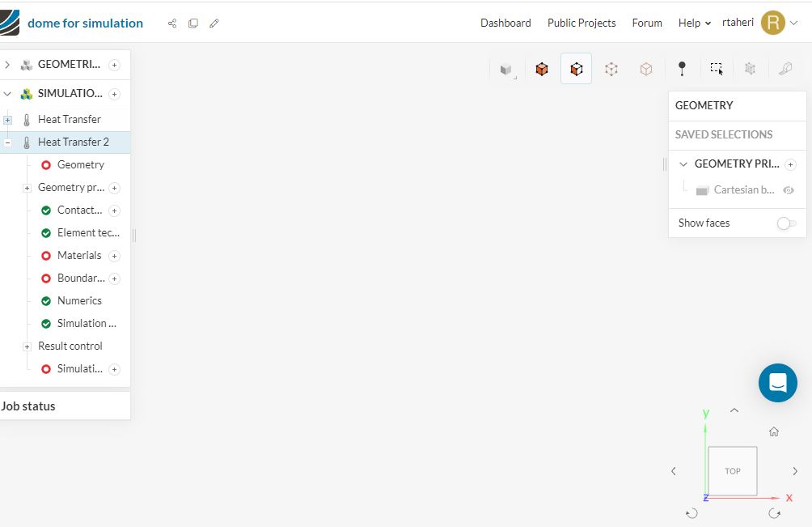Add a contact with plus icon

115,210
